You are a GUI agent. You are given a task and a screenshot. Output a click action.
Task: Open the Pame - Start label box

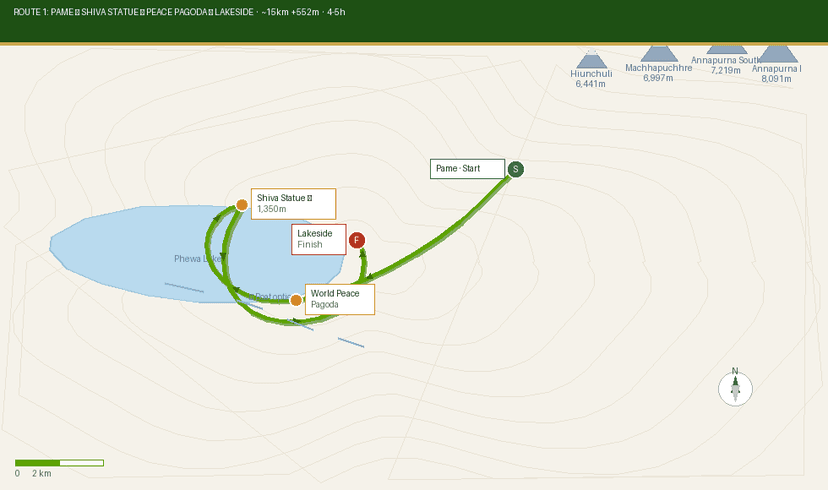468,169
